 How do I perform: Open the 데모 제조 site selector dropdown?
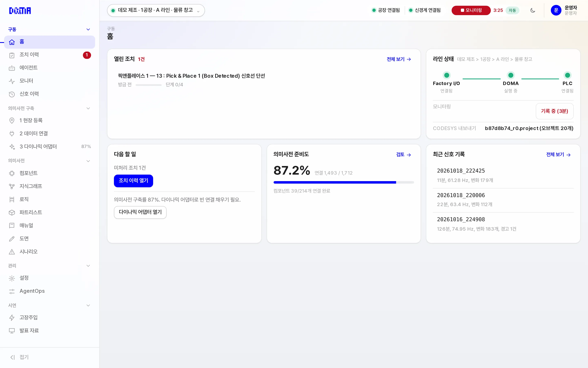pos(156,10)
